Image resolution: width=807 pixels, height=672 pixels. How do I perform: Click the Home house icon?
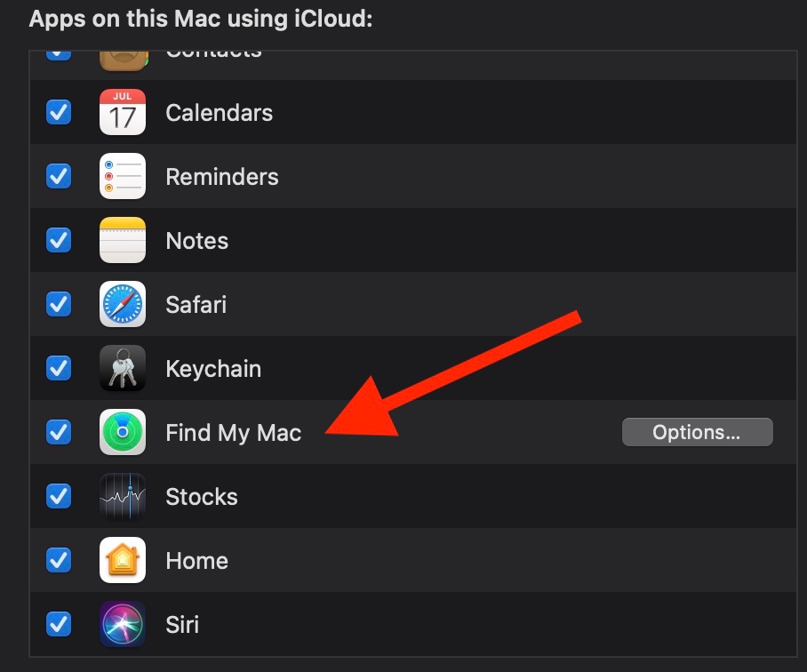[123, 560]
